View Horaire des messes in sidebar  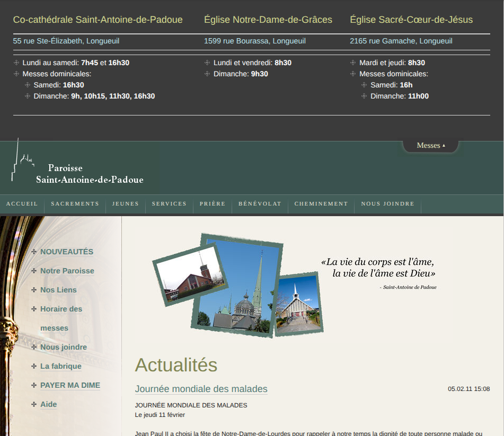[61, 309]
